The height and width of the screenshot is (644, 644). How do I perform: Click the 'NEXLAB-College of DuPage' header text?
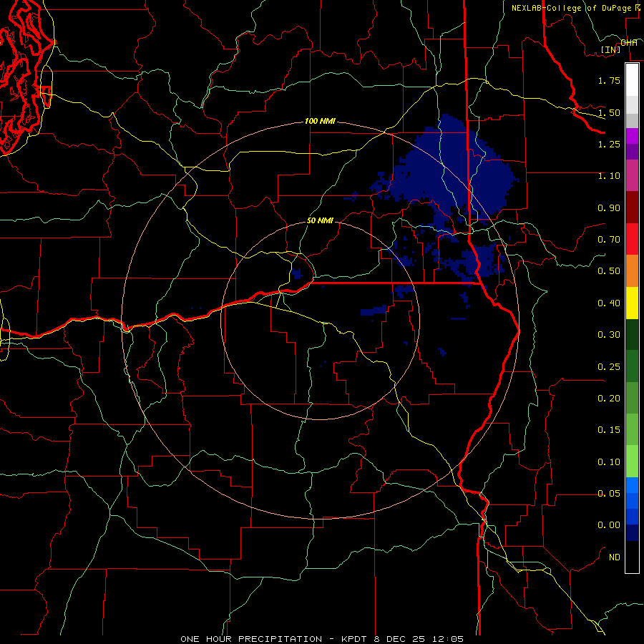tap(572, 8)
